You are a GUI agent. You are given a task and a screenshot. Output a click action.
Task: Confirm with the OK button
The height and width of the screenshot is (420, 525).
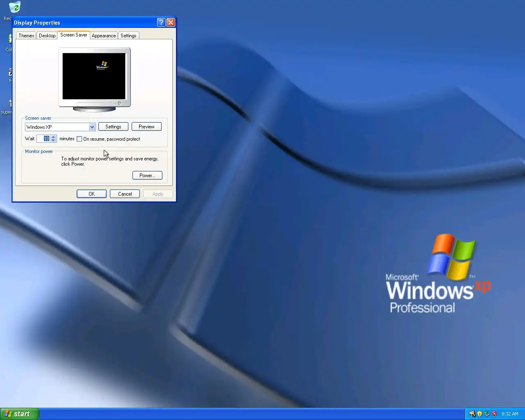click(91, 194)
